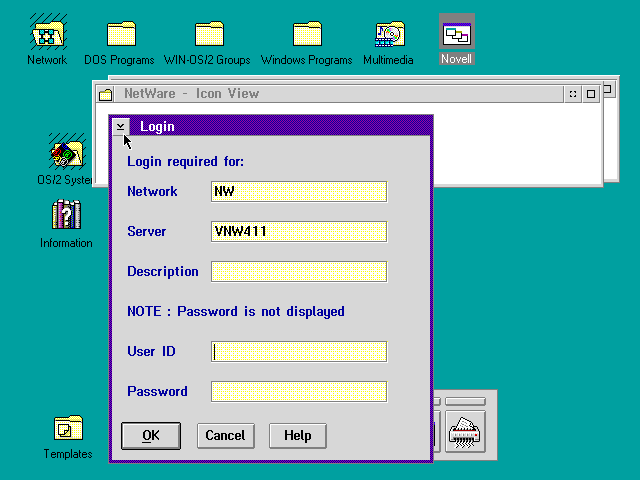Click OK in the Login dialog
Screen dimensions: 640x480
(151, 436)
